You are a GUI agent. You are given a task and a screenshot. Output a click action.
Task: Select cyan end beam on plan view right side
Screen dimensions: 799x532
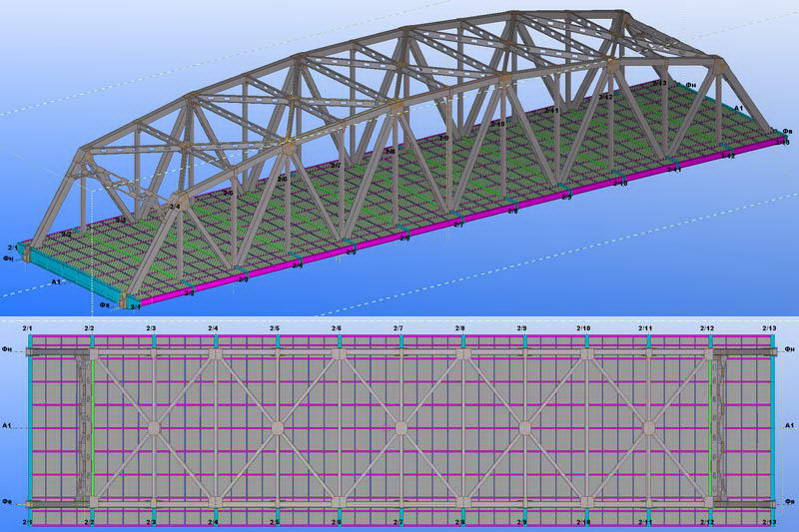pyautogui.click(x=773, y=429)
